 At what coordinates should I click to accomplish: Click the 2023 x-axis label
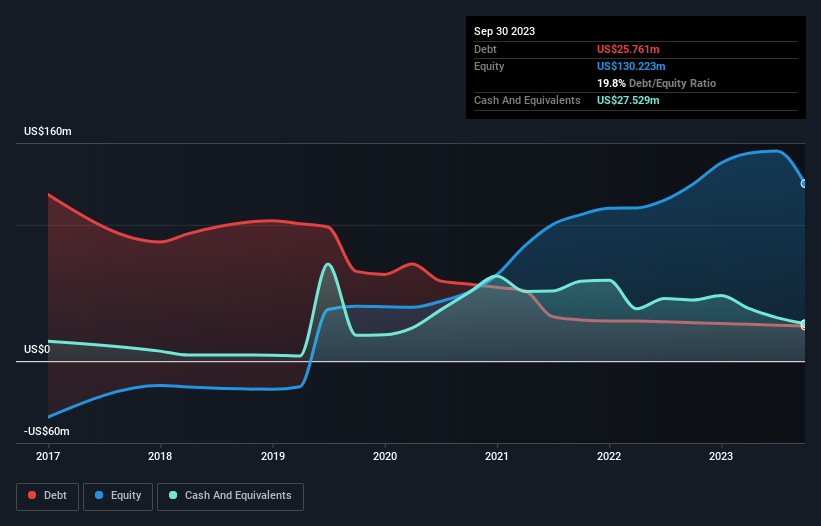coord(721,456)
